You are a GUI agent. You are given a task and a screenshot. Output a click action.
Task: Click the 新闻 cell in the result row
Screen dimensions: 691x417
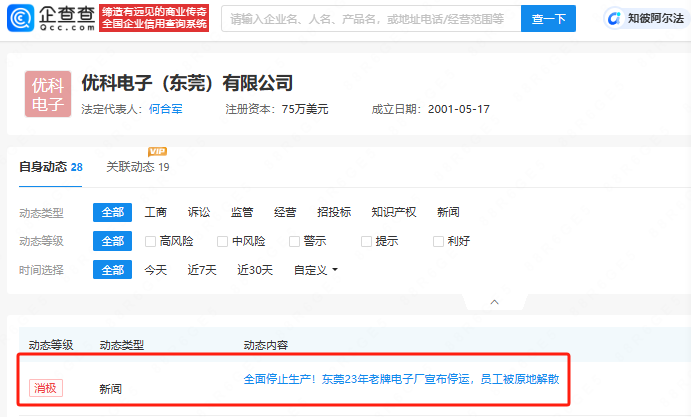tap(111, 389)
